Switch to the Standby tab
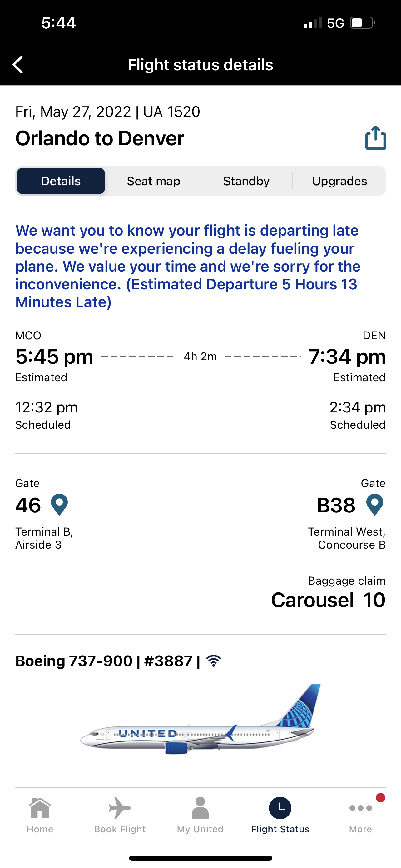The height and width of the screenshot is (868, 401). pos(246,181)
